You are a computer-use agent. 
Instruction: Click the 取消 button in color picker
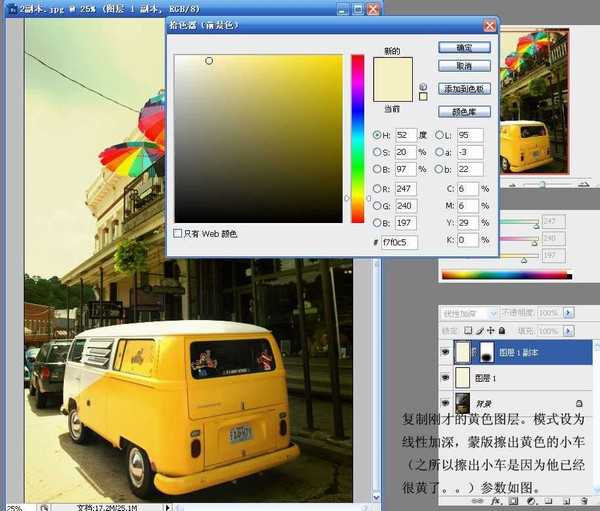tap(464, 66)
